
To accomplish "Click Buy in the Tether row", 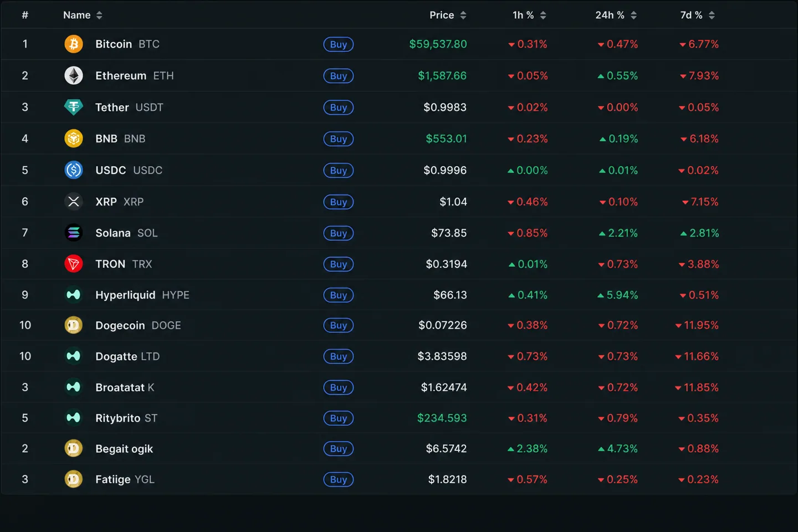I will pos(339,108).
